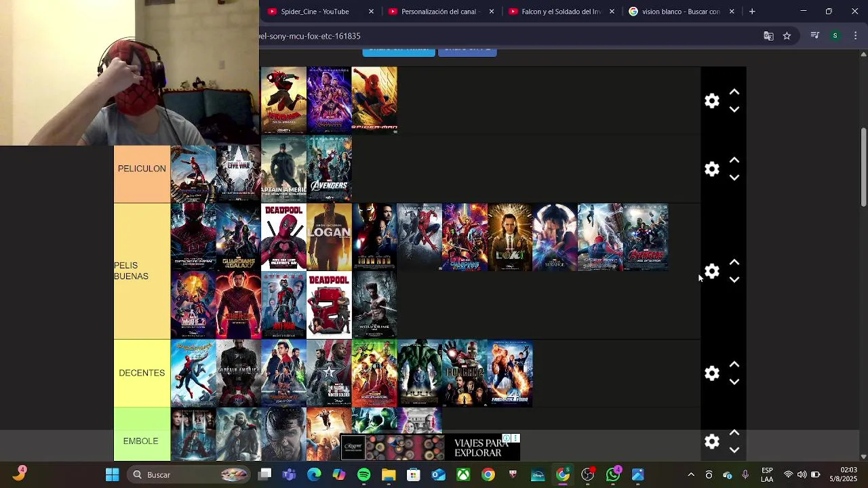
Task: Open settings gear for EMBOLE tier
Action: click(x=711, y=442)
